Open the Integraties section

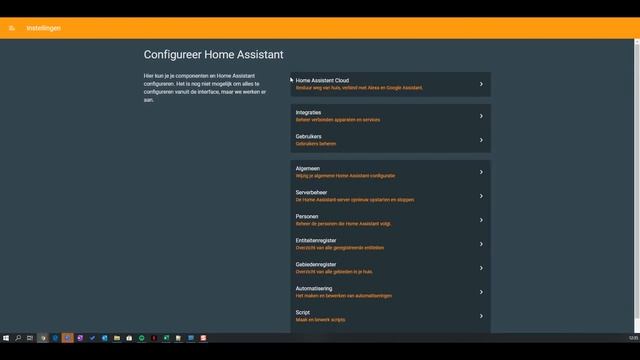click(x=391, y=116)
